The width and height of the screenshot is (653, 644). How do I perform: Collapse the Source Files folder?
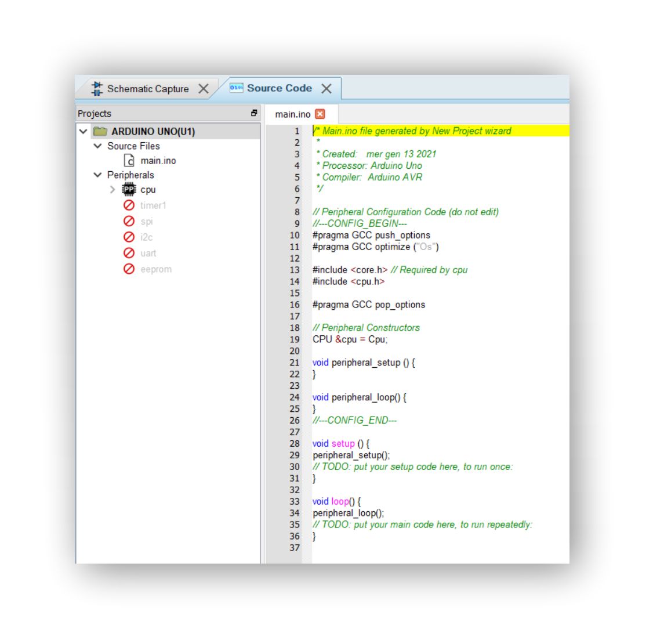click(98, 146)
